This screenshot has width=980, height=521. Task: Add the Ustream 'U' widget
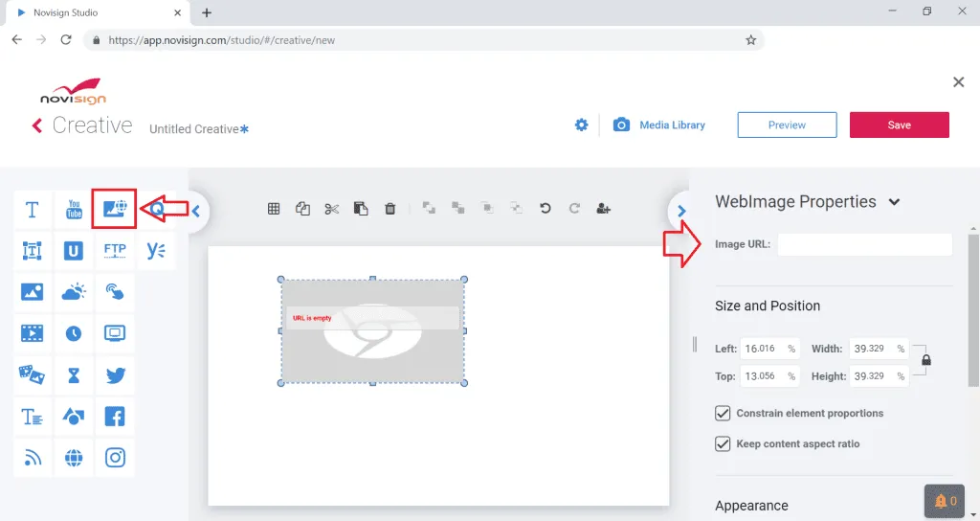(x=74, y=251)
